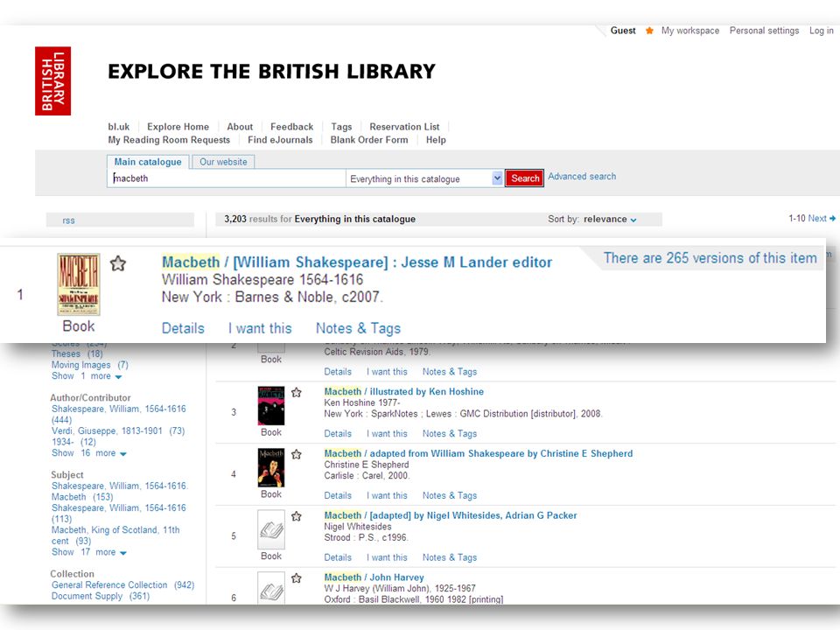The image size is (840, 630).
Task: Filter by General Reference Collection (942)
Action: coord(122,585)
